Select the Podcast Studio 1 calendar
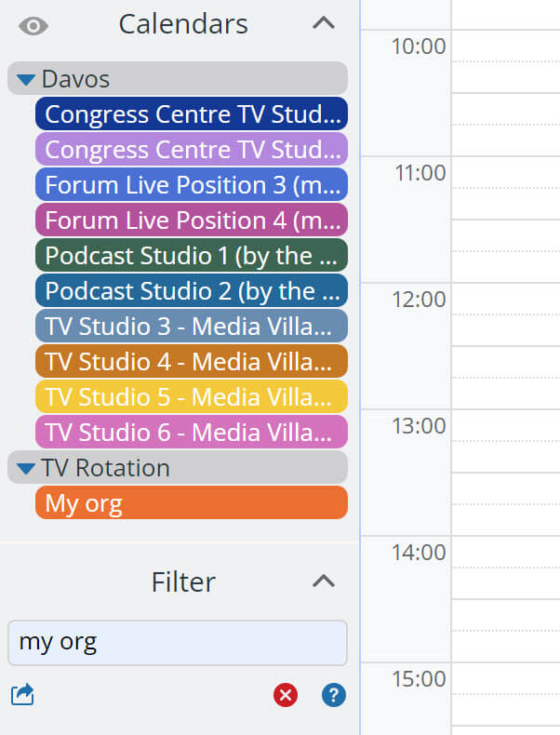Image resolution: width=560 pixels, height=735 pixels. 192,256
